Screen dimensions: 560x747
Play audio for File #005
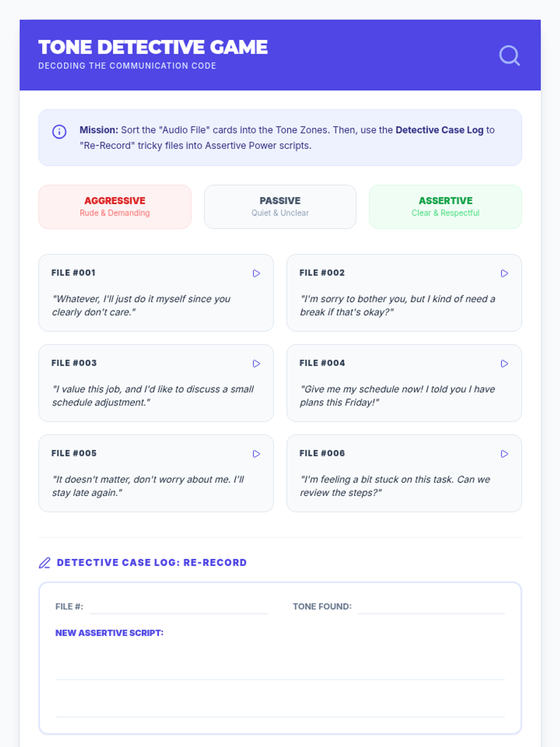[256, 454]
